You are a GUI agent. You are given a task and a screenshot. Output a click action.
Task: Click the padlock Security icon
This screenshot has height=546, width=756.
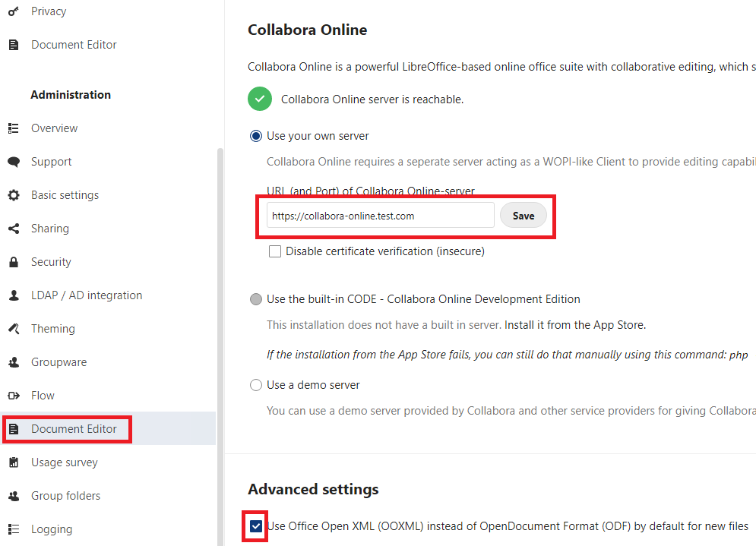pyautogui.click(x=14, y=262)
